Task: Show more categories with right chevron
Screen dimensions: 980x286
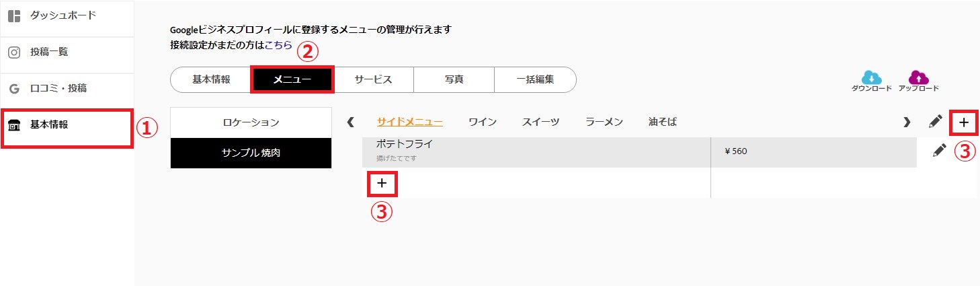Action: point(907,122)
